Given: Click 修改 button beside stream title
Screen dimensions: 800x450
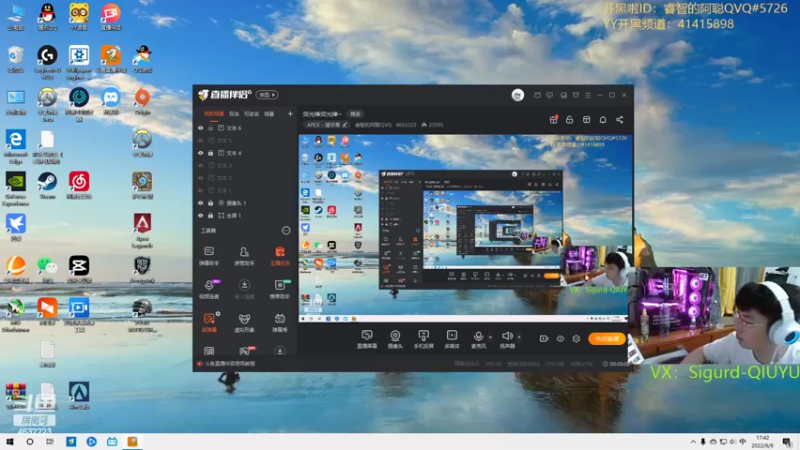Looking at the screenshot, I should pyautogui.click(x=355, y=114).
